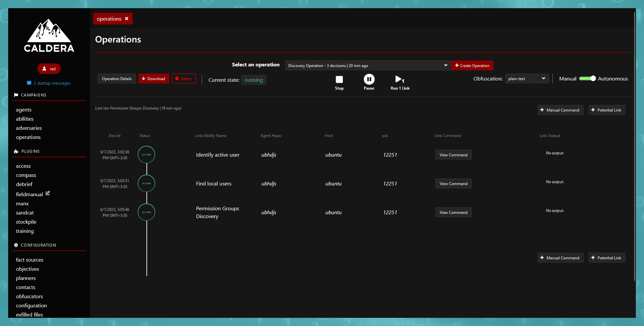Open contacts in the sidebar

25,287
